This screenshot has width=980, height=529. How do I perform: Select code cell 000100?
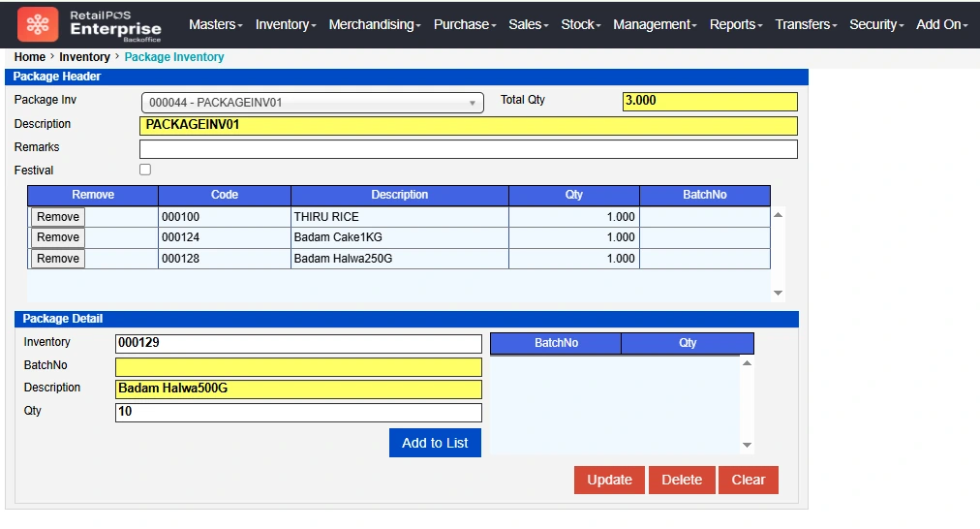pos(225,217)
